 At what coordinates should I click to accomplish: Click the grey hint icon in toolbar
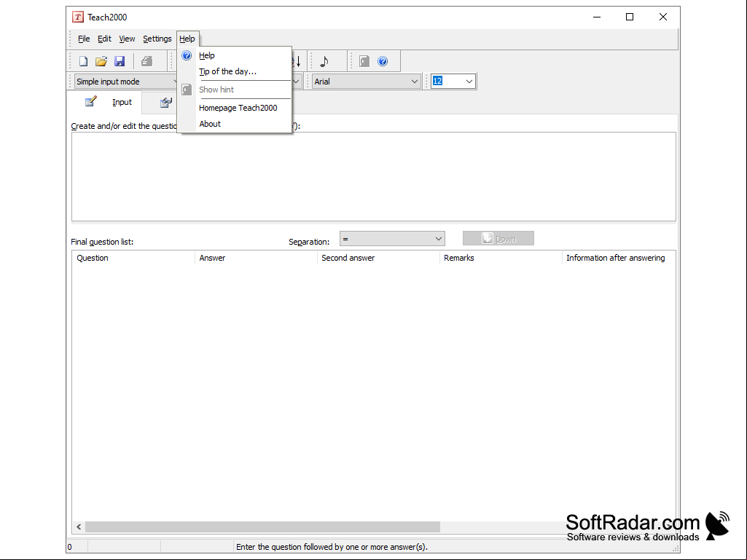click(x=364, y=61)
